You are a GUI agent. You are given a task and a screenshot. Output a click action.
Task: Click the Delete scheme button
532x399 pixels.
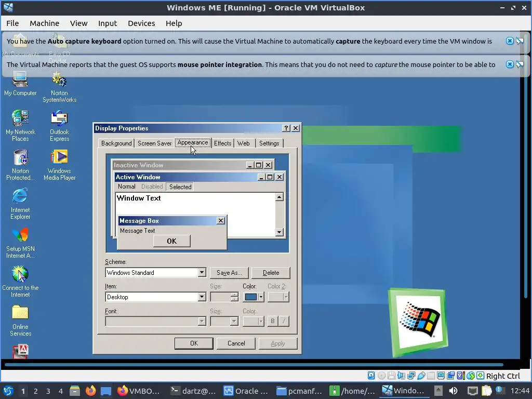(x=271, y=273)
